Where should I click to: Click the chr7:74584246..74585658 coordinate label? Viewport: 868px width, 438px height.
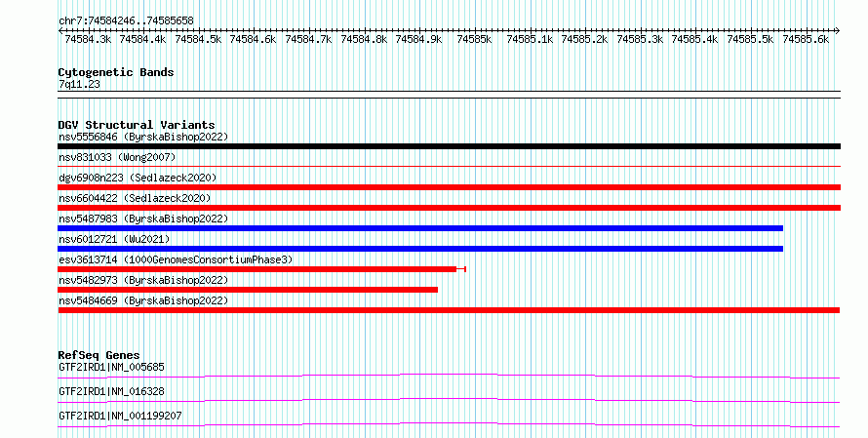pyautogui.click(x=126, y=21)
